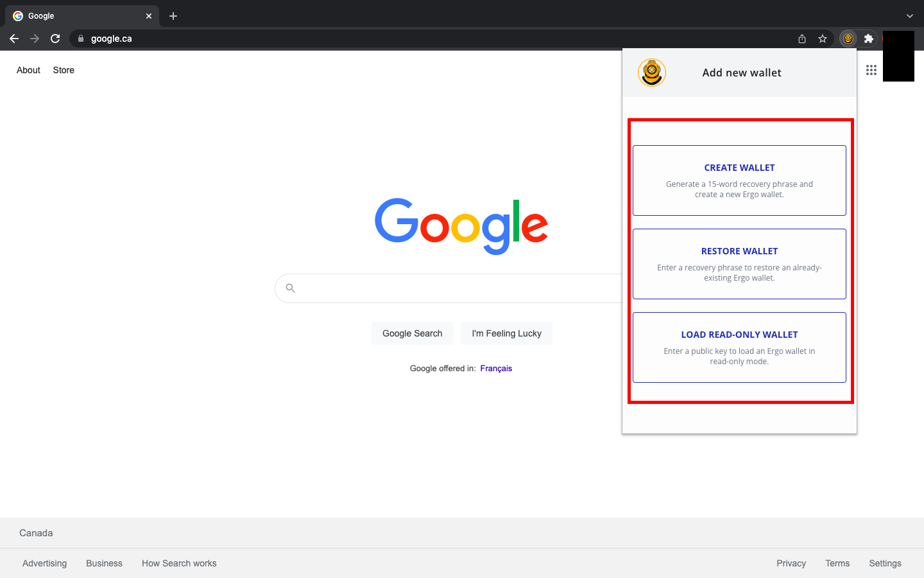924x578 pixels.
Task: Bookmark this tab with the star icon
Action: (823, 39)
